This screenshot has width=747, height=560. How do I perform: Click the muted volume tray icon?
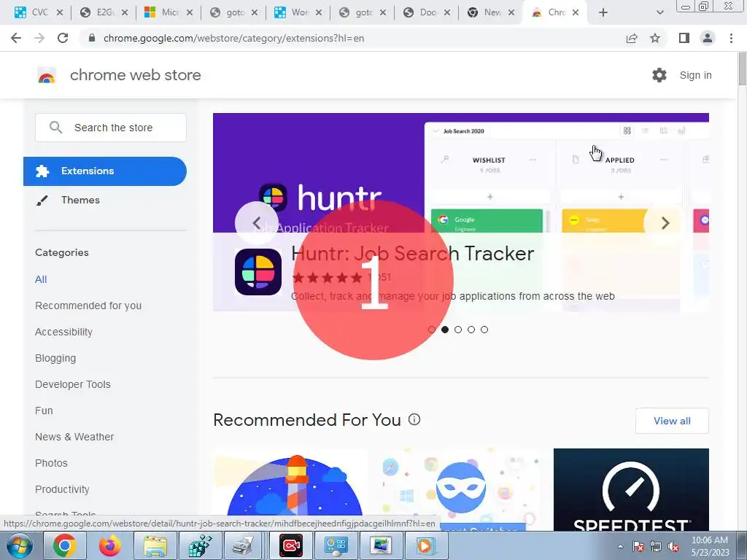pyautogui.click(x=673, y=547)
